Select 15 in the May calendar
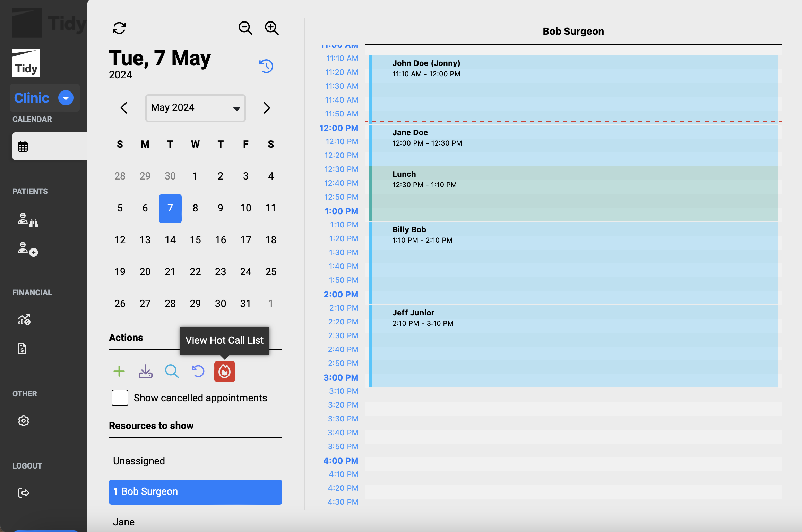The width and height of the screenshot is (802, 532). [195, 240]
